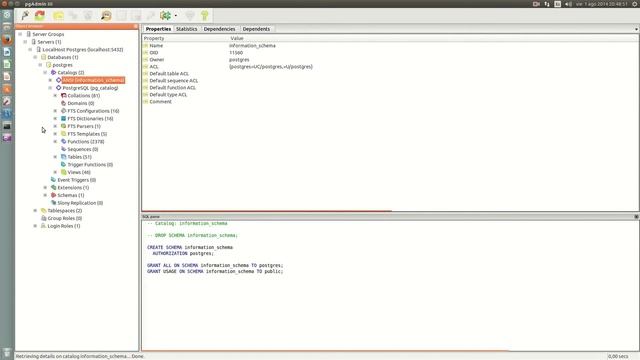The height and width of the screenshot is (360, 640).
Task: Close the Object browser panel
Action: click(136, 26)
